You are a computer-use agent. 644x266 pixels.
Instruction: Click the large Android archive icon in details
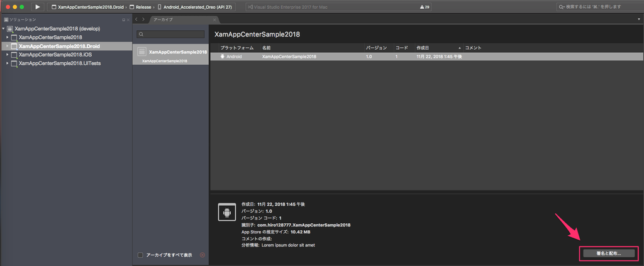coord(226,212)
